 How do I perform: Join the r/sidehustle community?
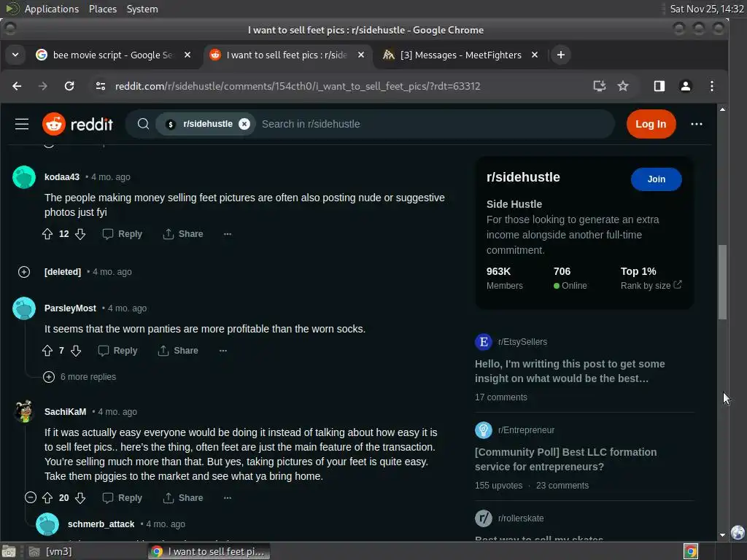[656, 179]
